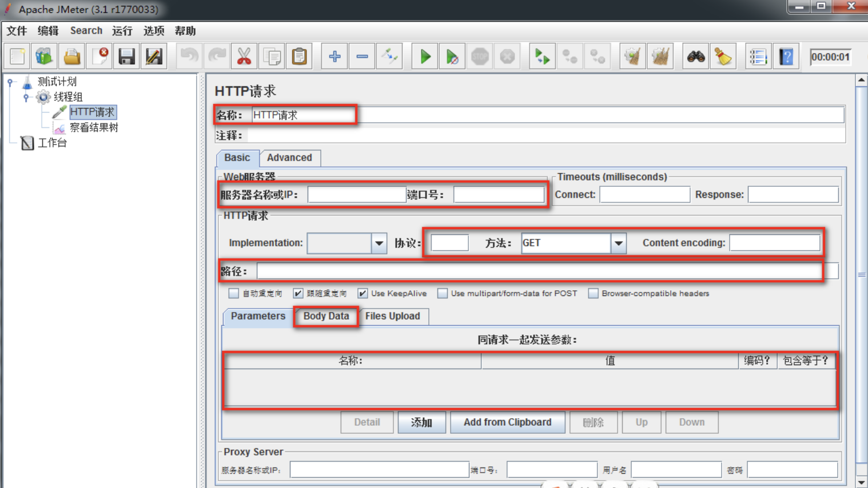868x488 pixels.
Task: Click the Clear all results icon
Action: point(660,57)
